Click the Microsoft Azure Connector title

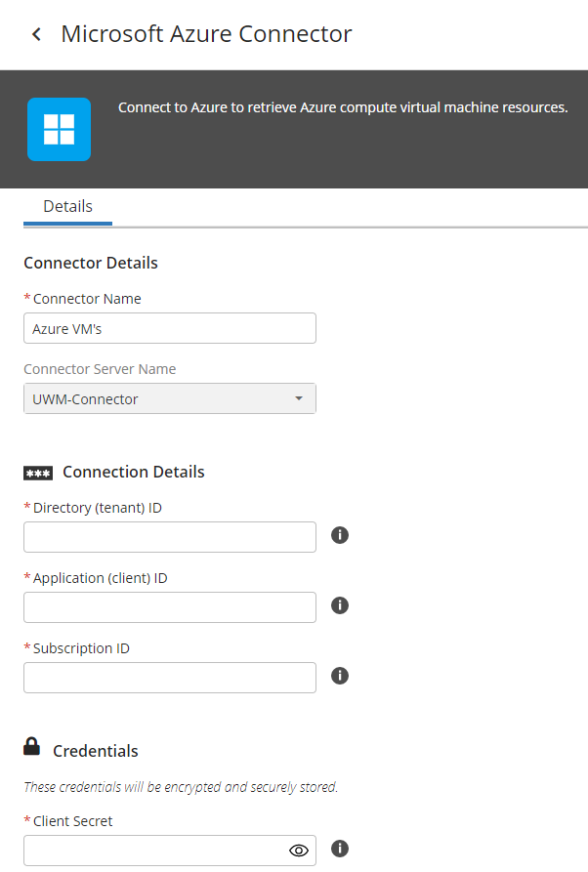click(x=206, y=33)
